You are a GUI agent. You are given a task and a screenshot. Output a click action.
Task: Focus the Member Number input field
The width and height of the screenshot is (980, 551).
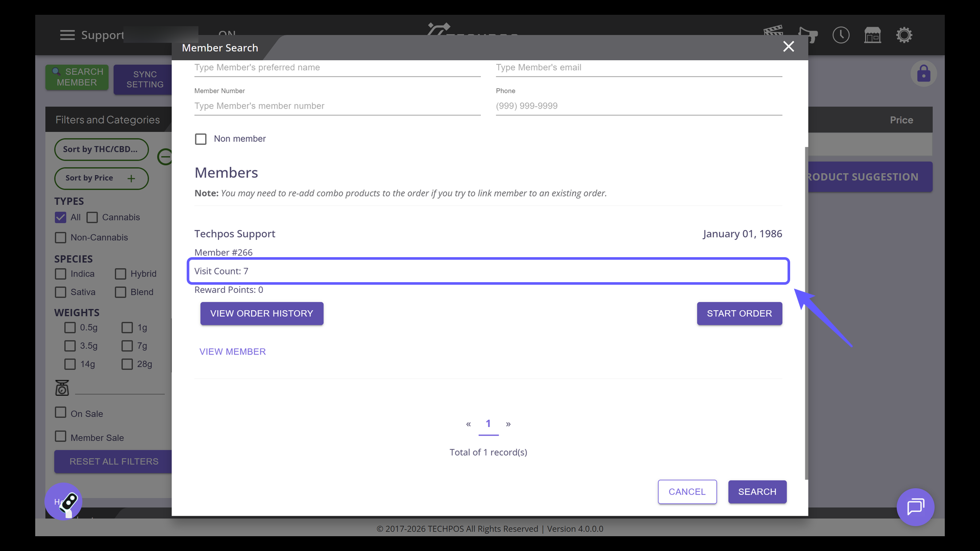337,106
